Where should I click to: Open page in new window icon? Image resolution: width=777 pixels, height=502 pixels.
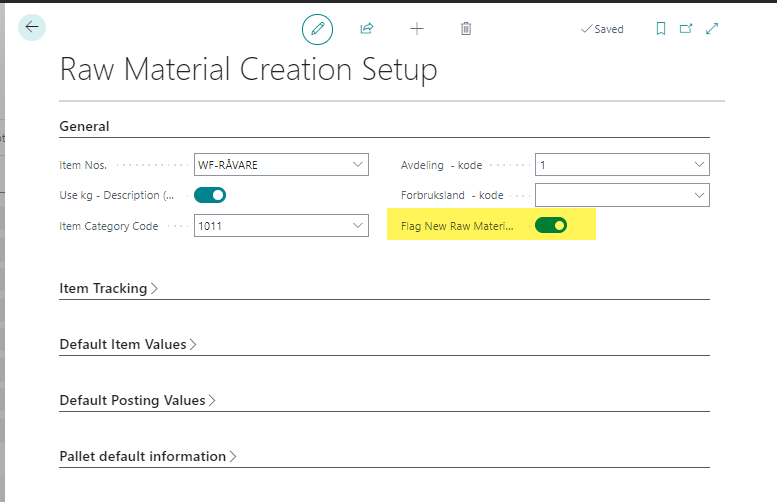(x=686, y=29)
